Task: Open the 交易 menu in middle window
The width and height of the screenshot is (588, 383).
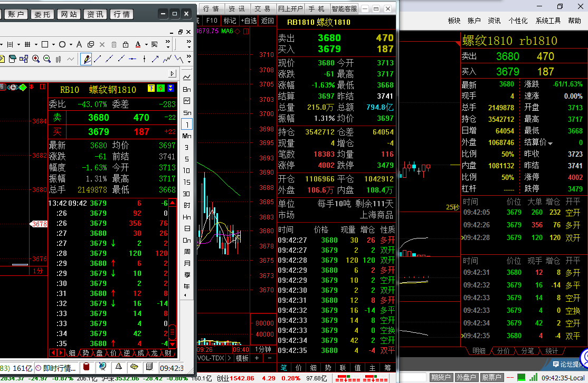Action: point(262,8)
